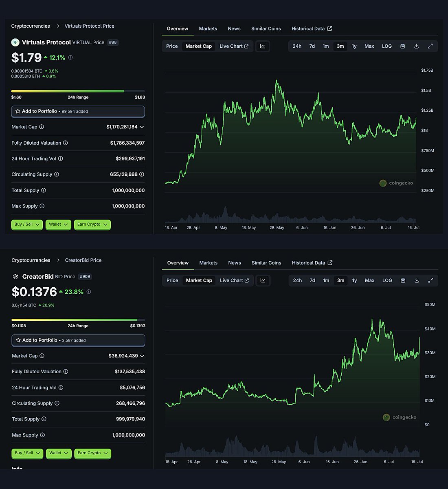Click Virtuals Market Cap info icon
The height and width of the screenshot is (489, 448).
coord(42,127)
